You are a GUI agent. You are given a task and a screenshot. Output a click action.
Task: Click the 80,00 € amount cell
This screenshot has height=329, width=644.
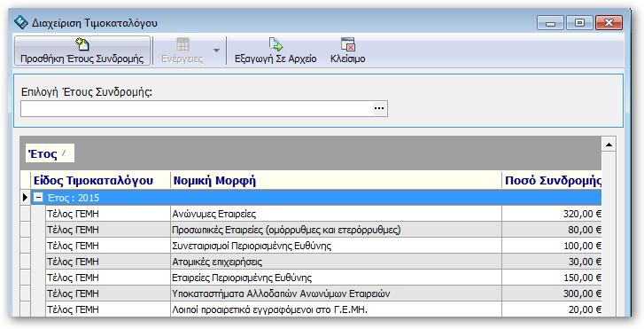coord(552,230)
